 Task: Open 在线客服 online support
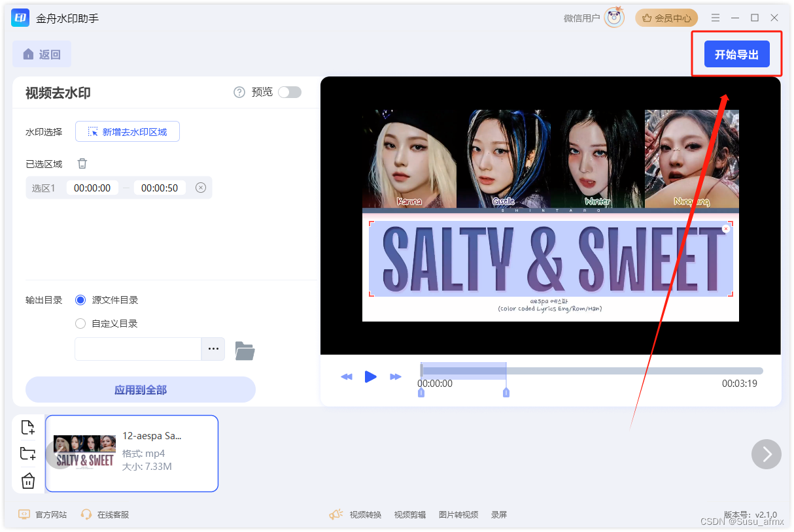pyautogui.click(x=105, y=515)
